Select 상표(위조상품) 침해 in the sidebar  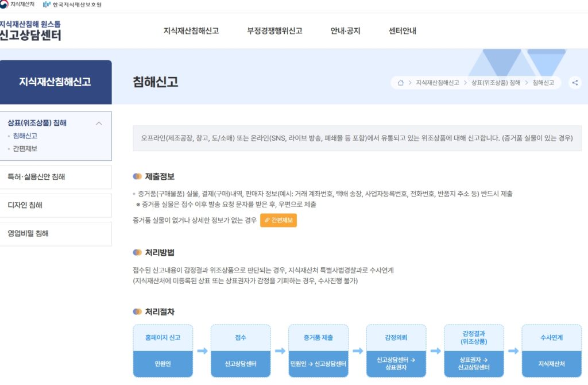click(x=37, y=123)
